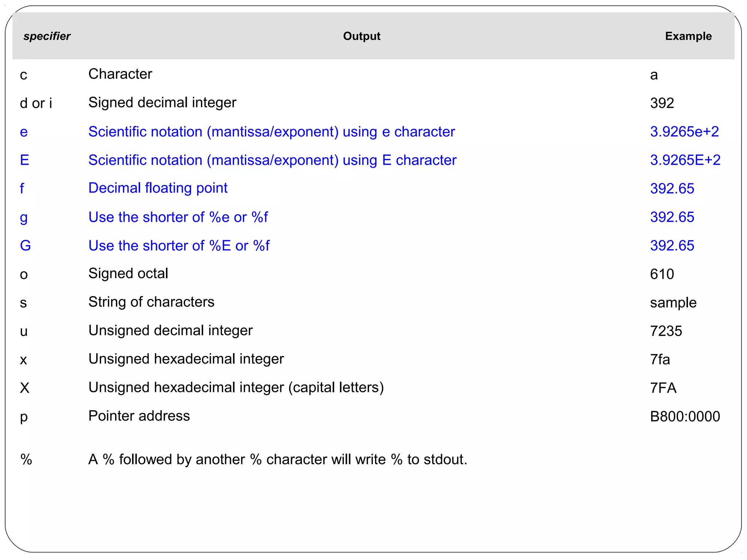Select the uppercase 'G' specifier

point(25,245)
